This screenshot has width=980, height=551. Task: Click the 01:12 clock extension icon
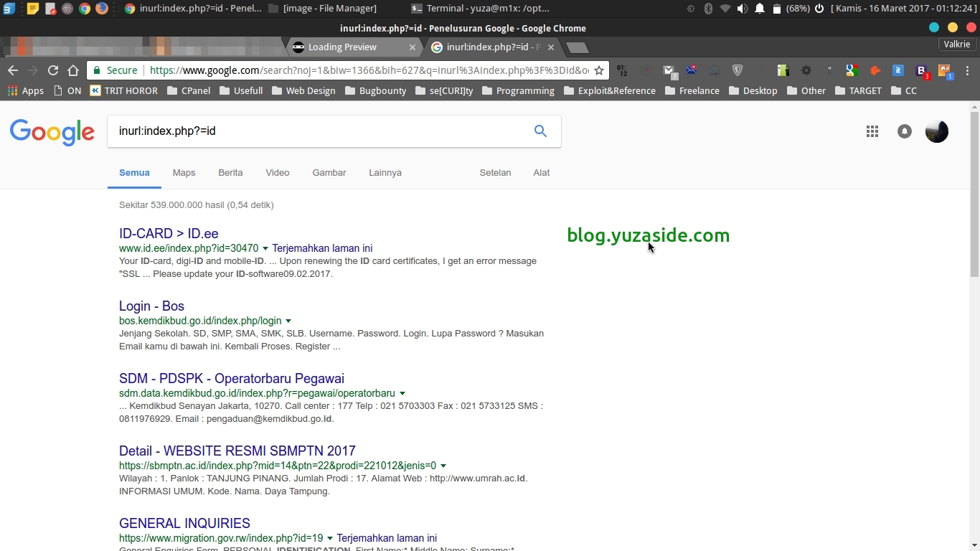tap(622, 70)
